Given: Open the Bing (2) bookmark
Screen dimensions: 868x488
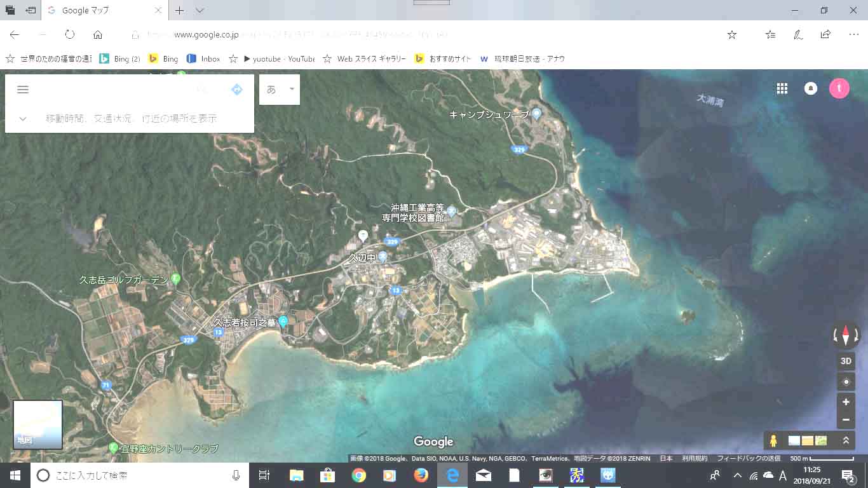Looking at the screenshot, I should pos(119,58).
